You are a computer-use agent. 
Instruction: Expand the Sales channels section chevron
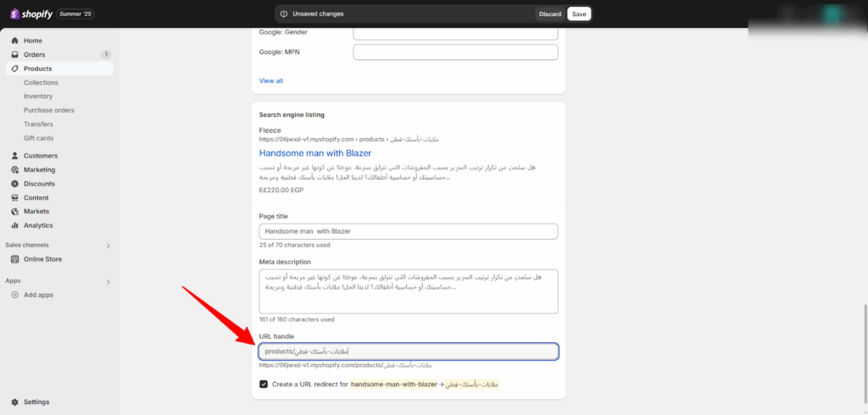pyautogui.click(x=108, y=246)
